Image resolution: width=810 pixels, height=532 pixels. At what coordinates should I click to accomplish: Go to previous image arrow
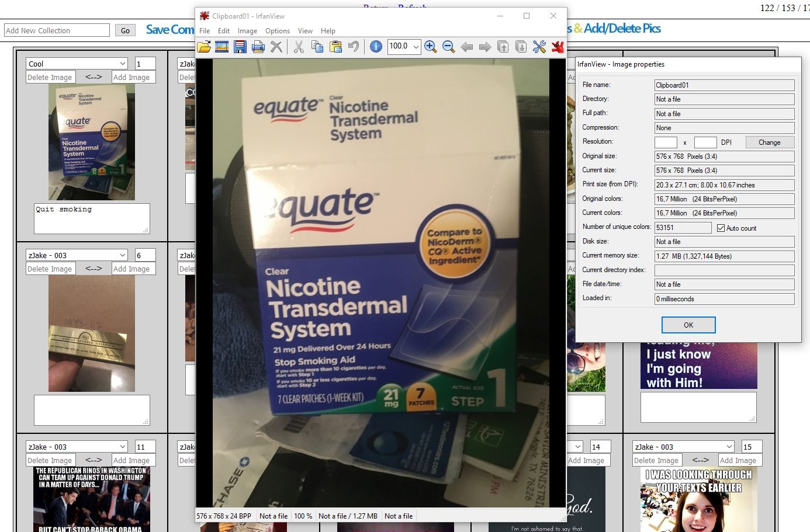(x=466, y=47)
